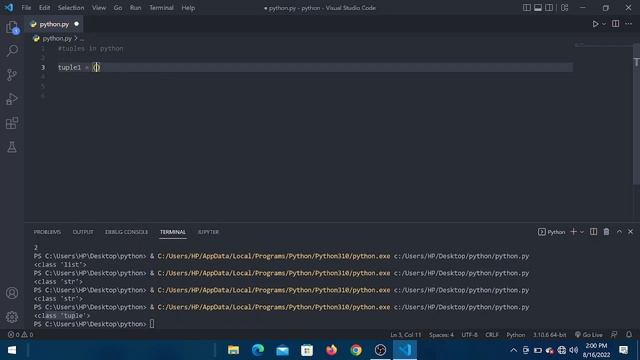Switch to the DEBUG CONSOLE tab
640x360 pixels.
127,232
